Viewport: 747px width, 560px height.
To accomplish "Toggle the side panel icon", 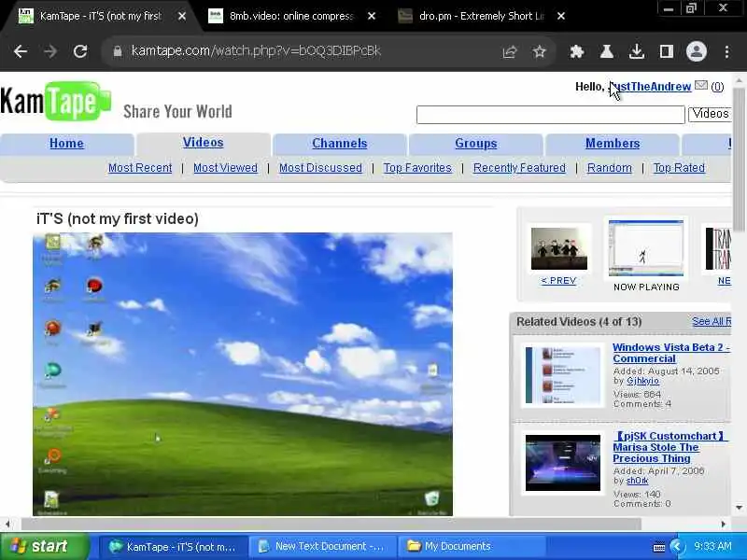I will click(667, 51).
